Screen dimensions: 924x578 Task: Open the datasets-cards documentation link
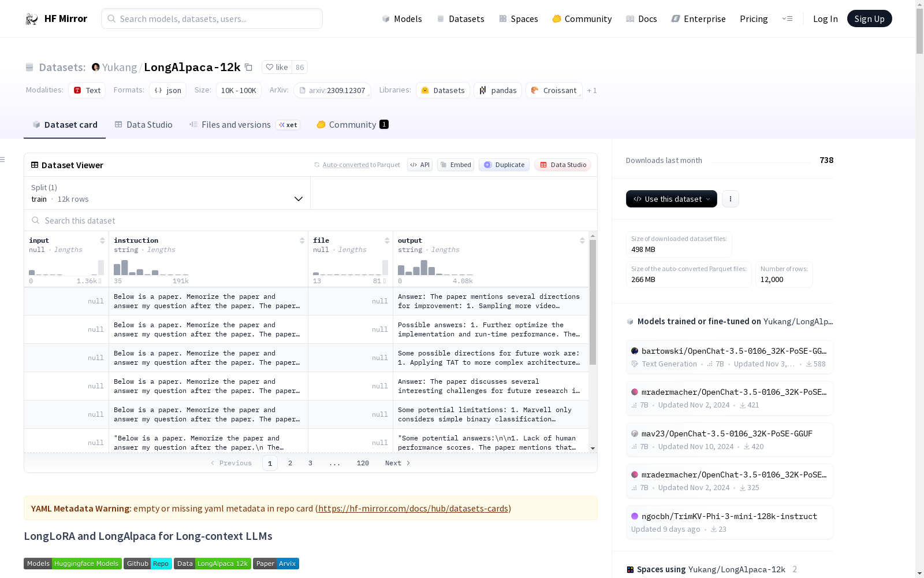(x=413, y=509)
